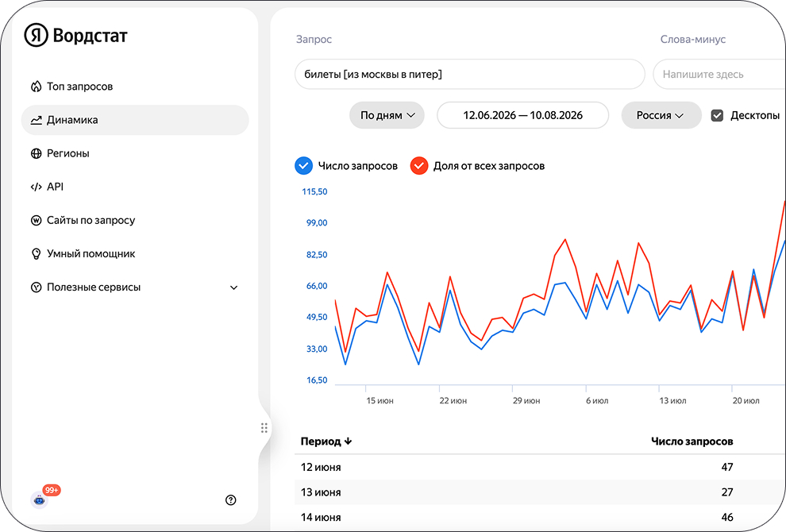Click the 99,00 y-axis value
The height and width of the screenshot is (532, 786).
click(x=317, y=222)
